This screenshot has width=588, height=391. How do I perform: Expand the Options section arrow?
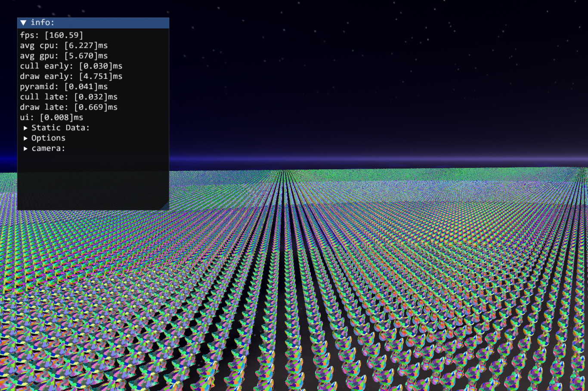click(25, 138)
